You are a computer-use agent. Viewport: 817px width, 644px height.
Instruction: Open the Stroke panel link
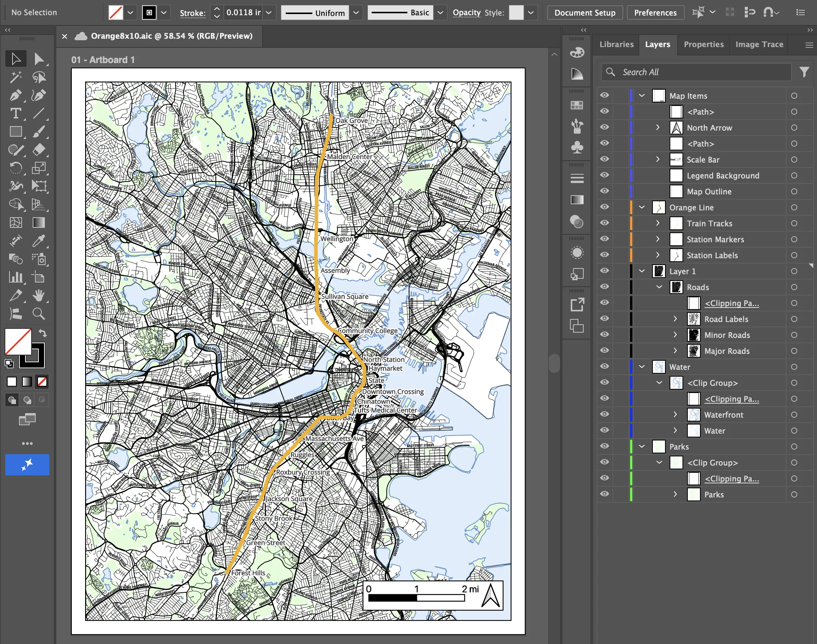click(192, 13)
